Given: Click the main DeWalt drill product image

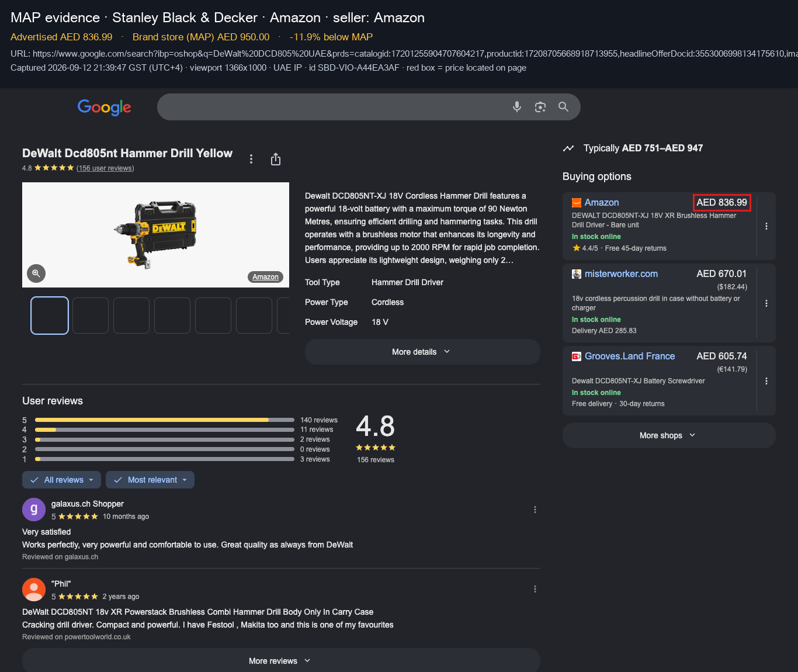Looking at the screenshot, I should (x=155, y=235).
